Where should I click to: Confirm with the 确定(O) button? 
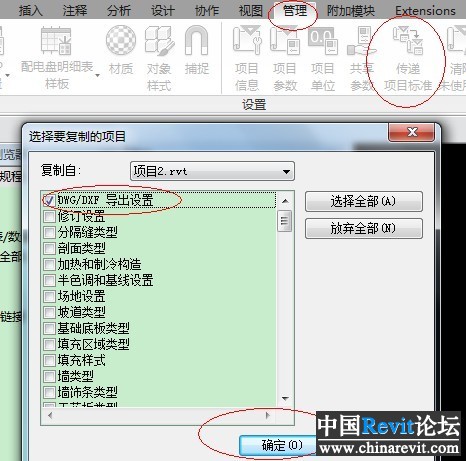click(277, 445)
